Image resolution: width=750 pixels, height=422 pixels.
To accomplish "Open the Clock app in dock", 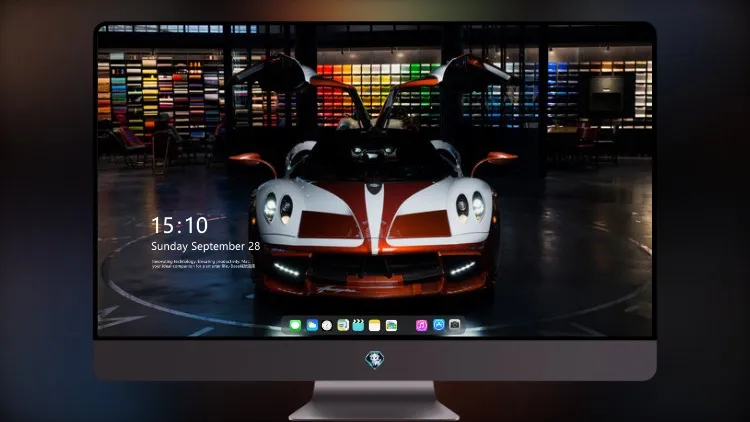I will 327,325.
